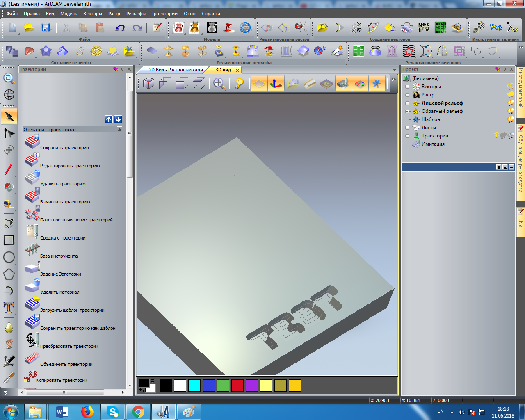Open the Модель menu
Viewport: 525px width, 420px height.
coord(69,14)
